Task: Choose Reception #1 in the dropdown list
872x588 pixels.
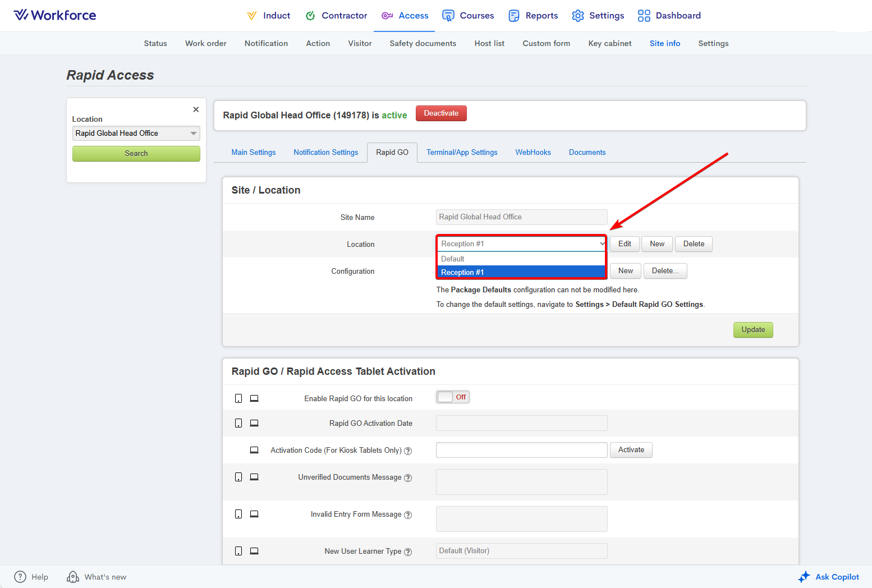Action: point(522,272)
